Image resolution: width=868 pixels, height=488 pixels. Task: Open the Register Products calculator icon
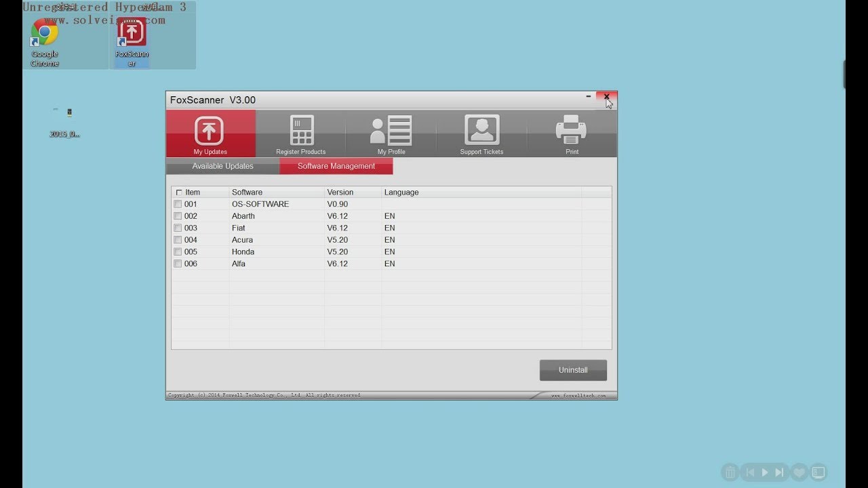301,130
